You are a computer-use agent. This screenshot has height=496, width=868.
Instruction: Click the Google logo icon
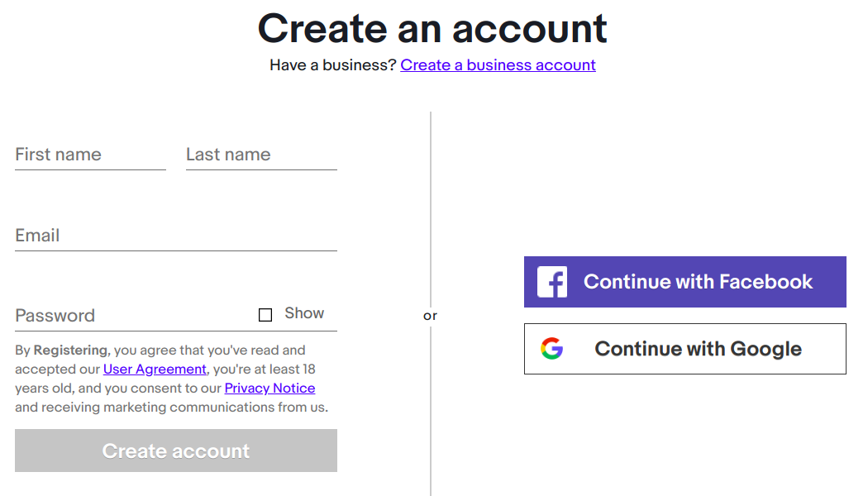(552, 349)
